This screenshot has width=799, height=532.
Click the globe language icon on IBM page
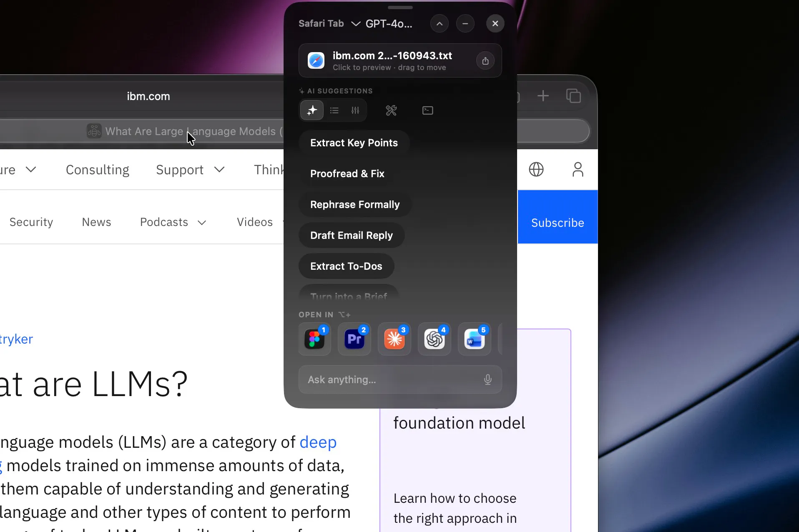(536, 169)
